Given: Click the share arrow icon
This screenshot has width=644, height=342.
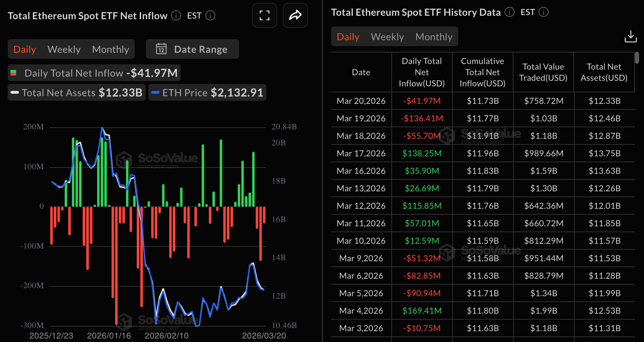Looking at the screenshot, I should point(295,15).
